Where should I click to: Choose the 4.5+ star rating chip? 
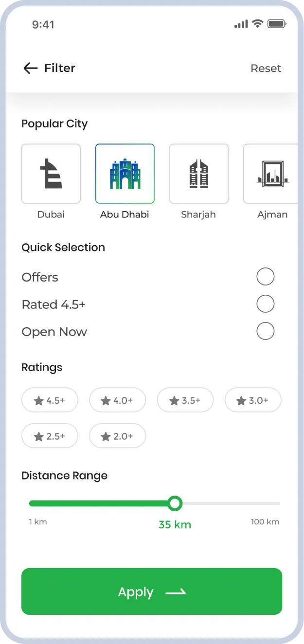pos(50,400)
